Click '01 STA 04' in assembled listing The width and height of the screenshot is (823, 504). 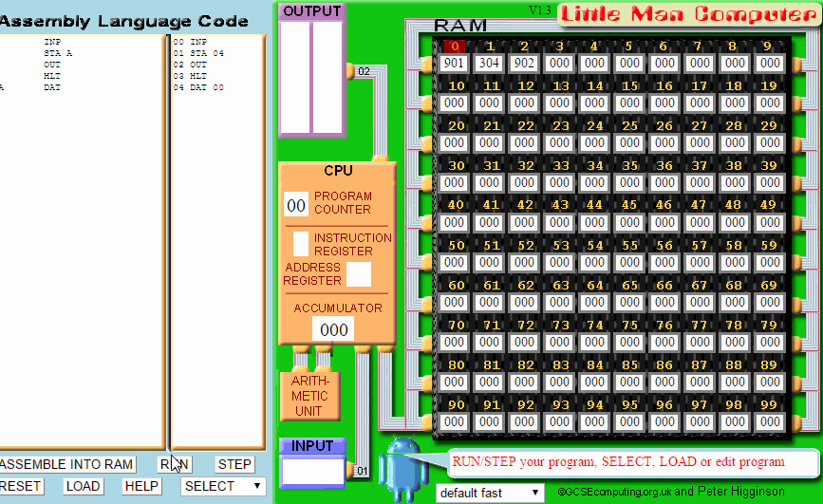click(x=199, y=53)
